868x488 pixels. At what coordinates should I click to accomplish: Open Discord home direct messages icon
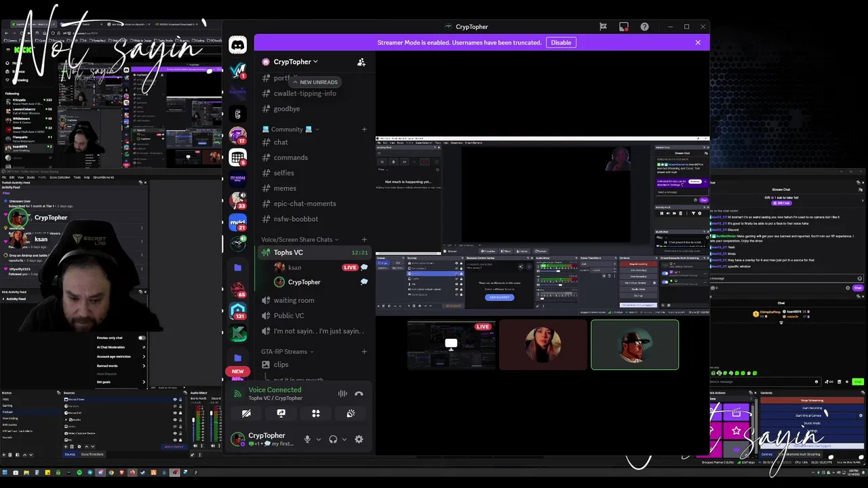click(237, 45)
